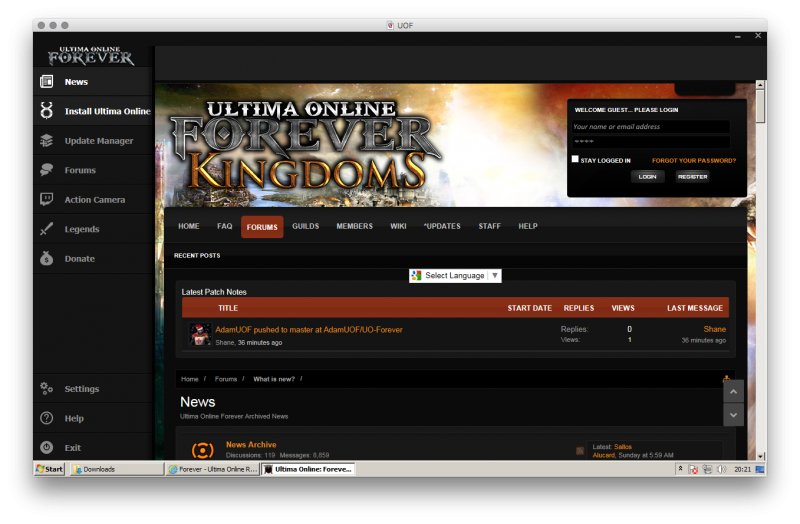Switch to the Downloads taskbar window
Image resolution: width=800 pixels, height=524 pixels.
point(116,469)
